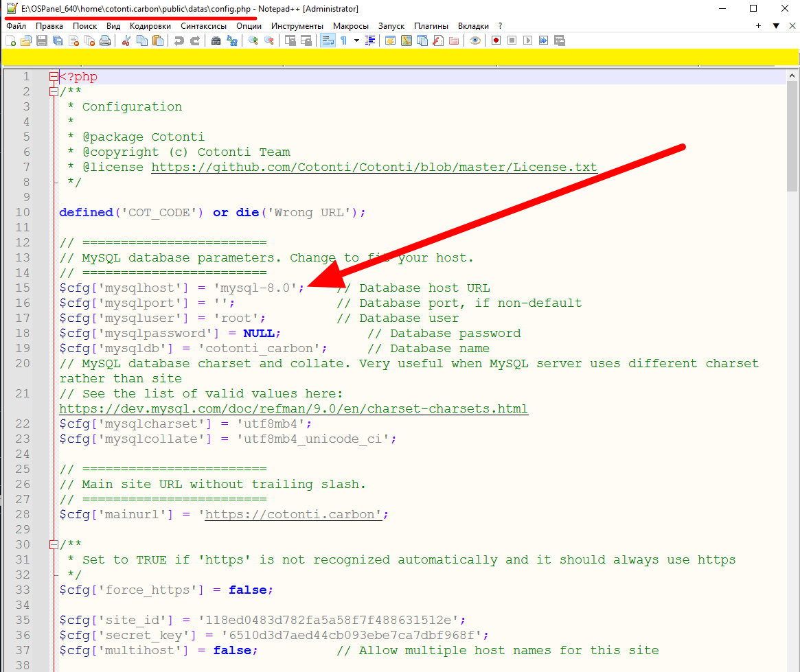Open the Folder as Workspace icon

click(x=454, y=40)
